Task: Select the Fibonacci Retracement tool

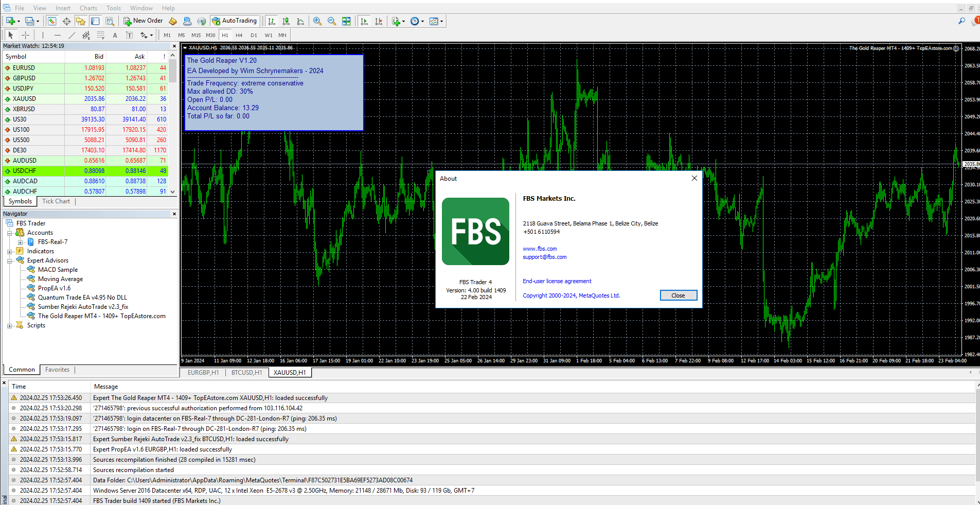Action: point(101,35)
